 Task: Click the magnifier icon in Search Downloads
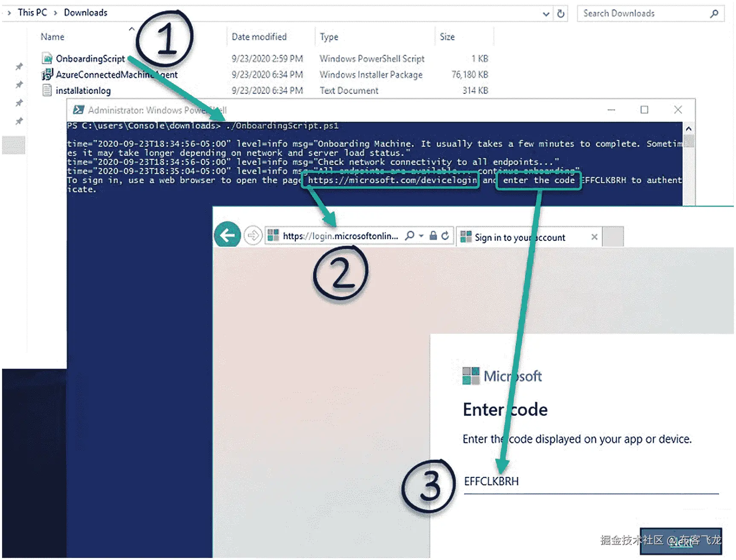pyautogui.click(x=714, y=14)
